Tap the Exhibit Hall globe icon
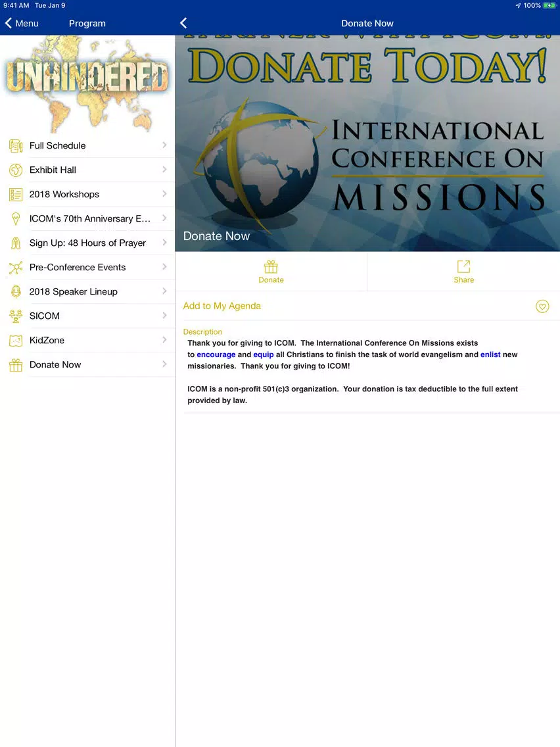560x747 pixels. (x=16, y=170)
